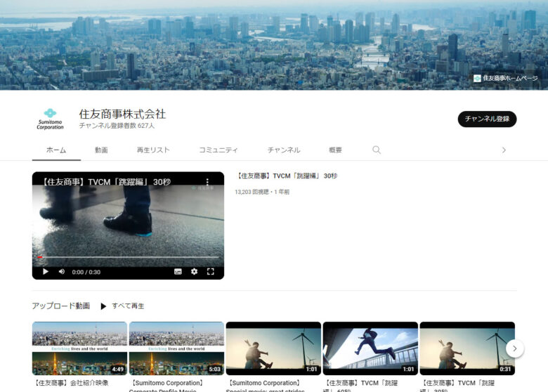Go to the コミュニティ tab
Image resolution: width=548 pixels, height=392 pixels.
click(x=218, y=150)
